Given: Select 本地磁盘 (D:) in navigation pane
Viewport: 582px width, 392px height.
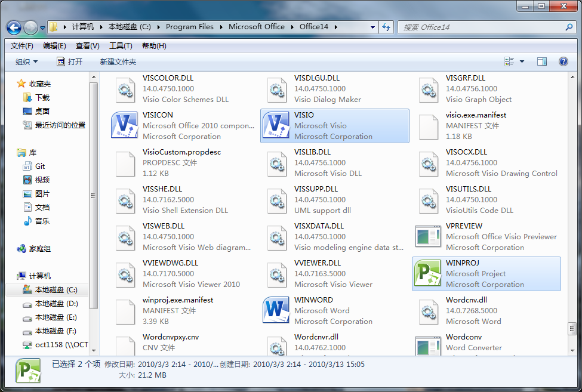Looking at the screenshot, I should click(x=56, y=304).
